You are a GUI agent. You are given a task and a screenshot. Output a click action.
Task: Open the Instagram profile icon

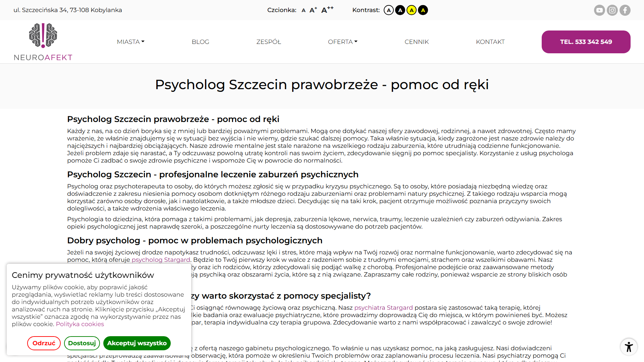click(612, 10)
